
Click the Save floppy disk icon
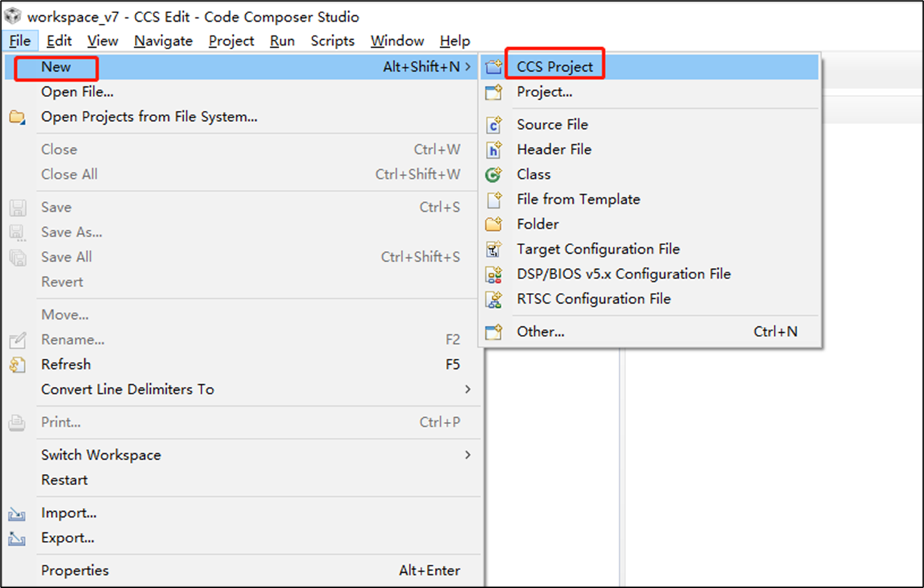point(17,207)
